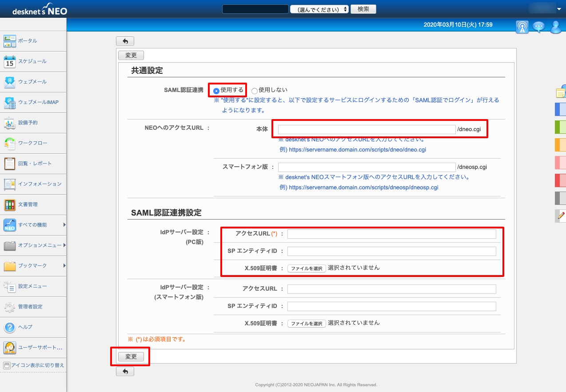
Task: Open 設定メニュー in the sidebar
Action: click(x=33, y=286)
